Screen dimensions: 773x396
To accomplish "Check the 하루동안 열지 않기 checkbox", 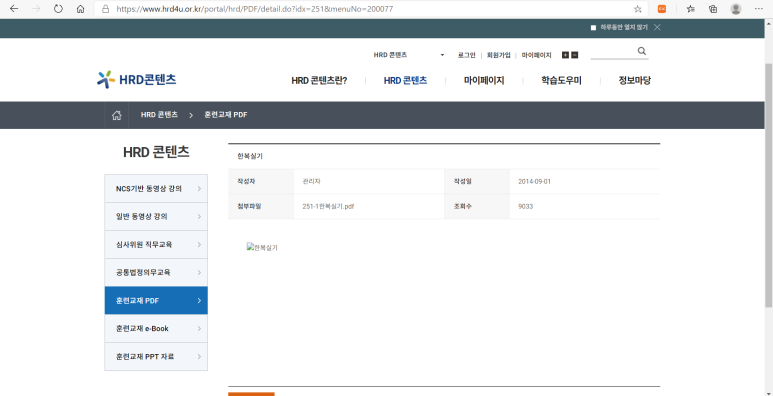I will pyautogui.click(x=594, y=28).
